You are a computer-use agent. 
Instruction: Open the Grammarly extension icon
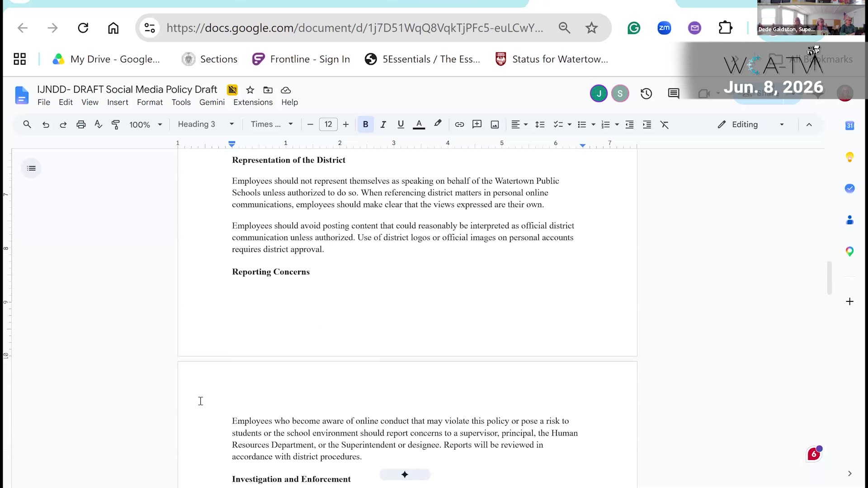click(x=634, y=28)
